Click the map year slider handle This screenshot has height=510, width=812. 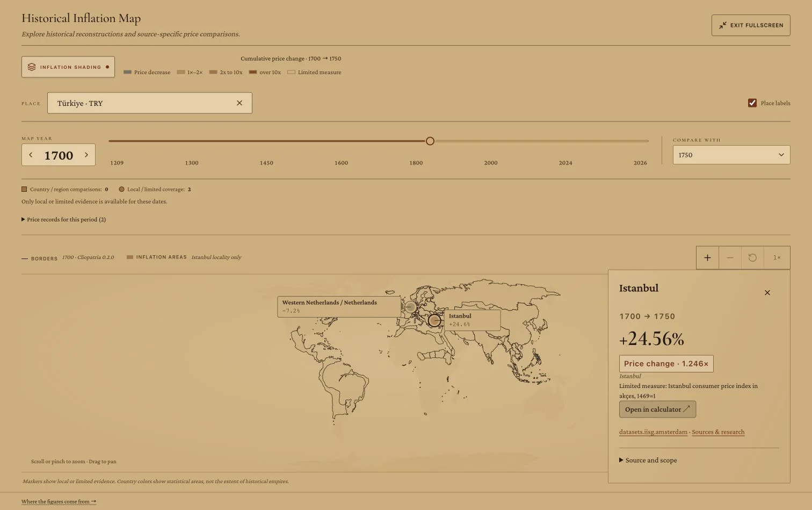click(430, 141)
